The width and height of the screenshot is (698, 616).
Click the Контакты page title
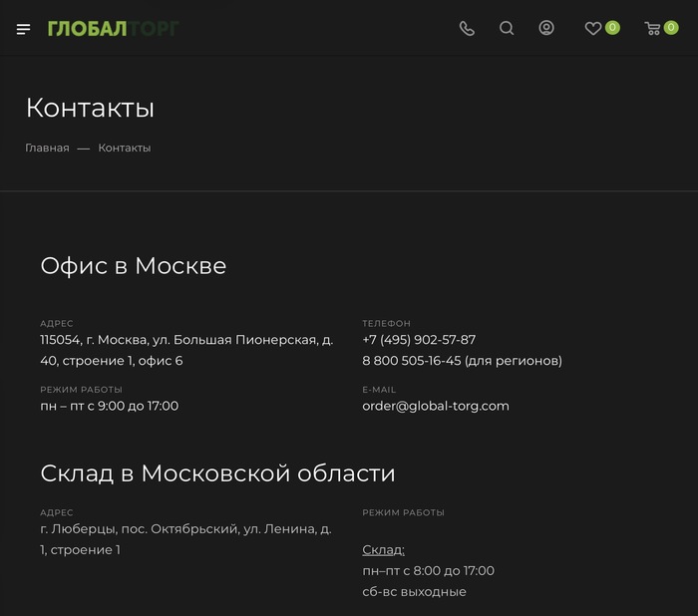coord(90,108)
